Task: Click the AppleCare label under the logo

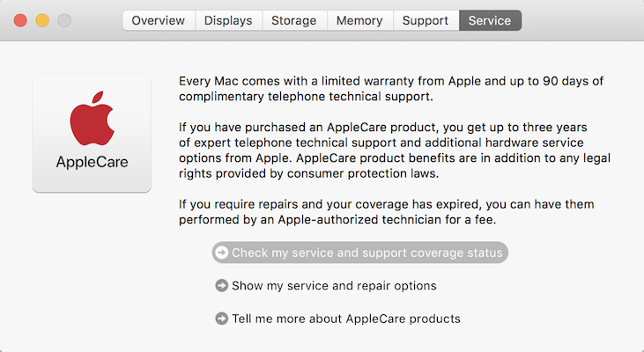Action: click(92, 162)
